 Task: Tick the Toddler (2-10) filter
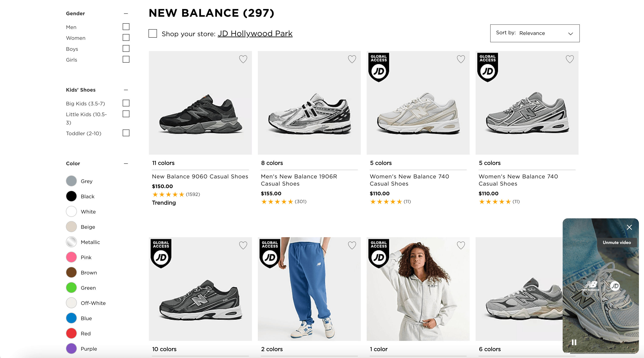126,133
